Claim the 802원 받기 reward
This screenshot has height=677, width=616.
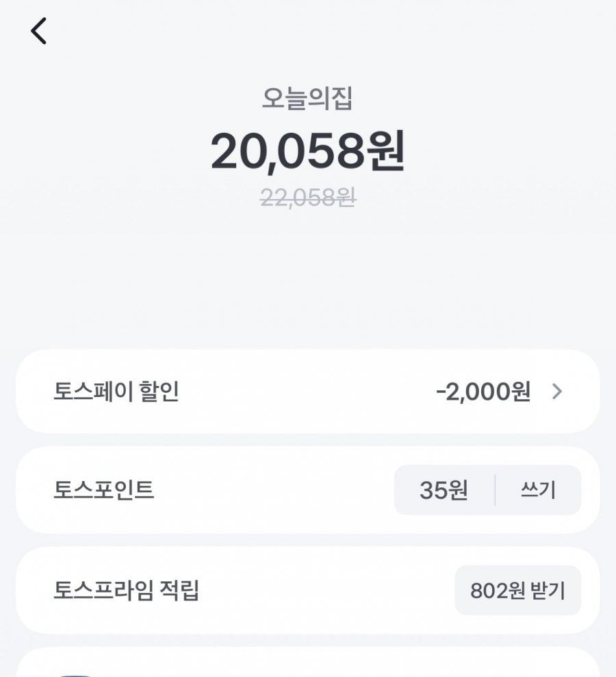[x=517, y=590]
